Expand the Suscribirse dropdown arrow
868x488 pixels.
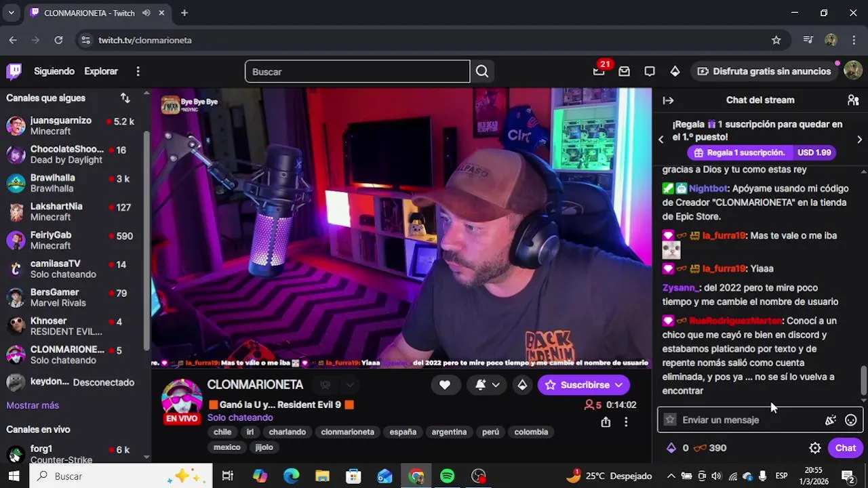pos(618,385)
